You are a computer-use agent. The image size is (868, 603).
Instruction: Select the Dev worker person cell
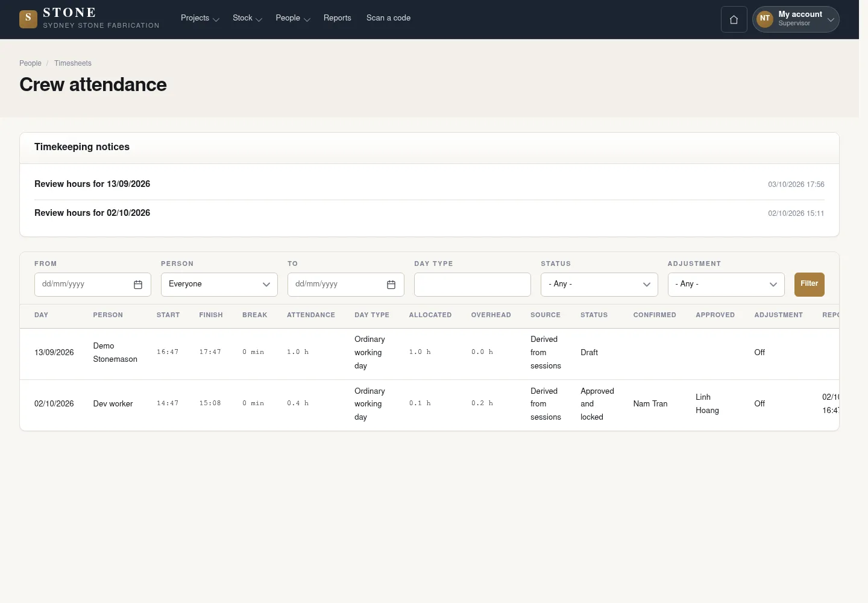[113, 404]
